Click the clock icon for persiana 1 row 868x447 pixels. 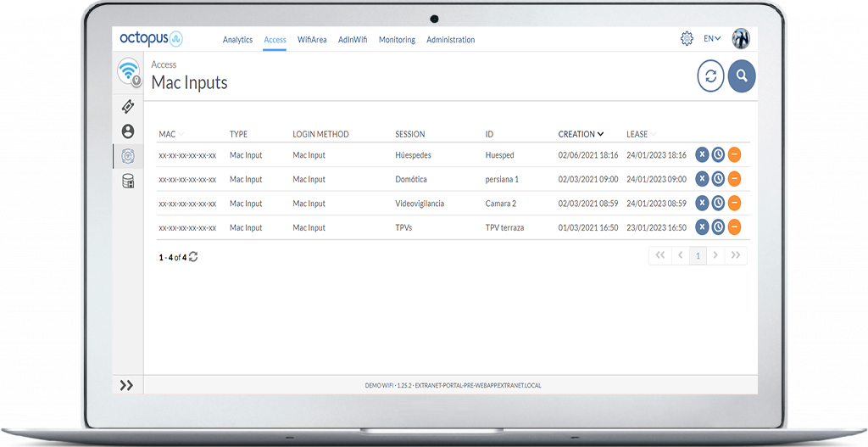tap(718, 179)
